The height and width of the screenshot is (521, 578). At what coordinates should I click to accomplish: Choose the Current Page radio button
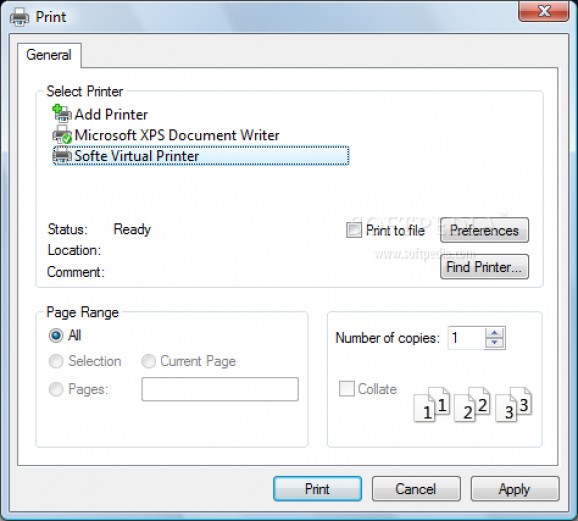click(x=148, y=361)
